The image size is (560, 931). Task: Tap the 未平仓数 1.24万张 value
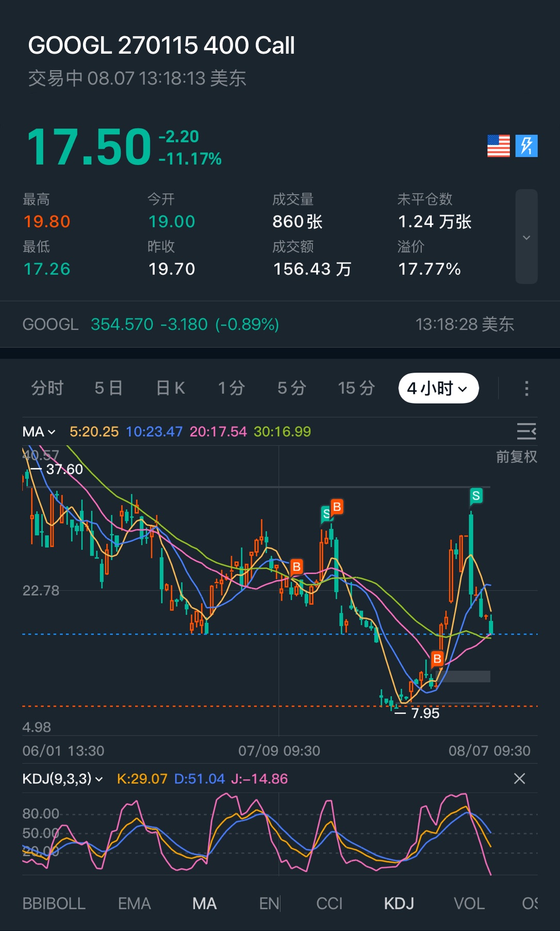(x=435, y=221)
